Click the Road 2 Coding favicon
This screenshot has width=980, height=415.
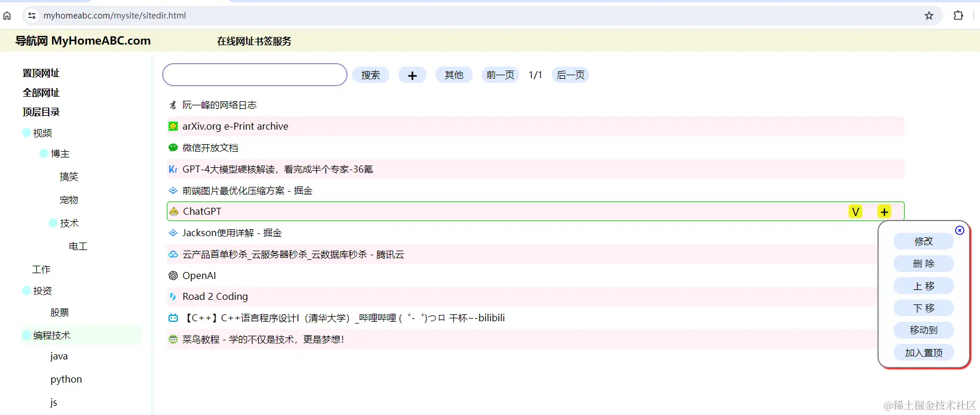click(x=173, y=296)
